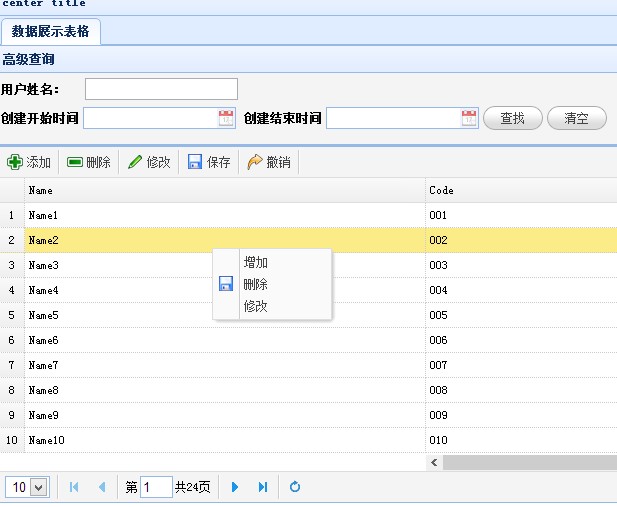Image resolution: width=617 pixels, height=507 pixels.
Task: Click the horizontal scrollbar track
Action: [530, 463]
